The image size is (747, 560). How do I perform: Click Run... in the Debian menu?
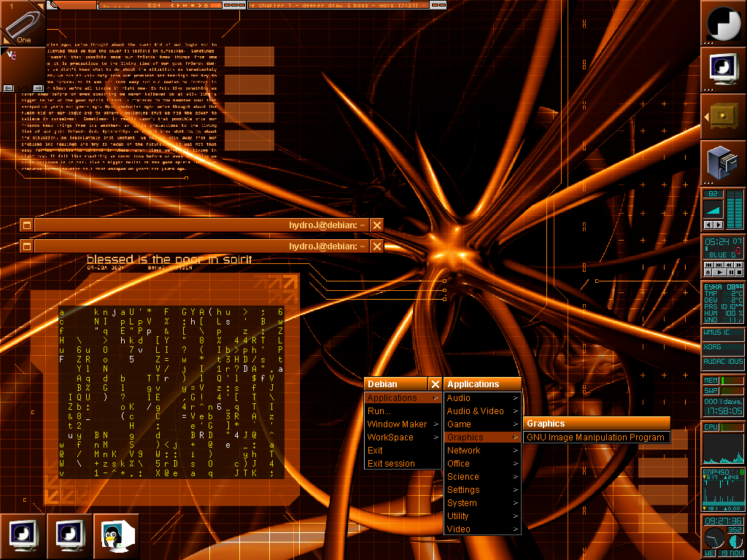(403, 411)
